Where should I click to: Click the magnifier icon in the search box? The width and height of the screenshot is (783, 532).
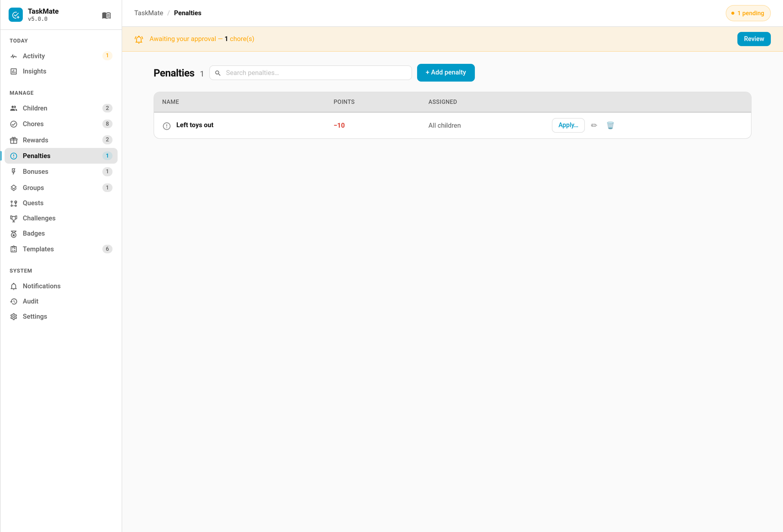218,73
